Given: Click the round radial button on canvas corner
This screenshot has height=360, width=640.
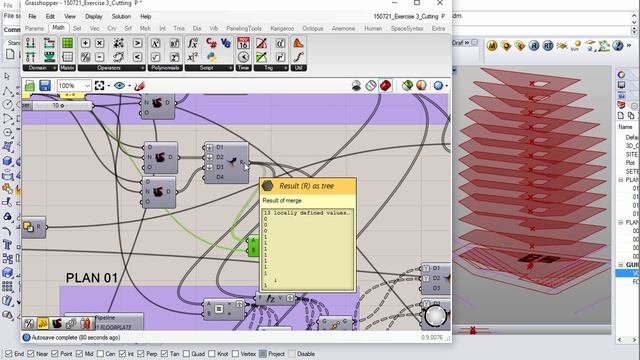Looking at the screenshot, I should coord(436,316).
